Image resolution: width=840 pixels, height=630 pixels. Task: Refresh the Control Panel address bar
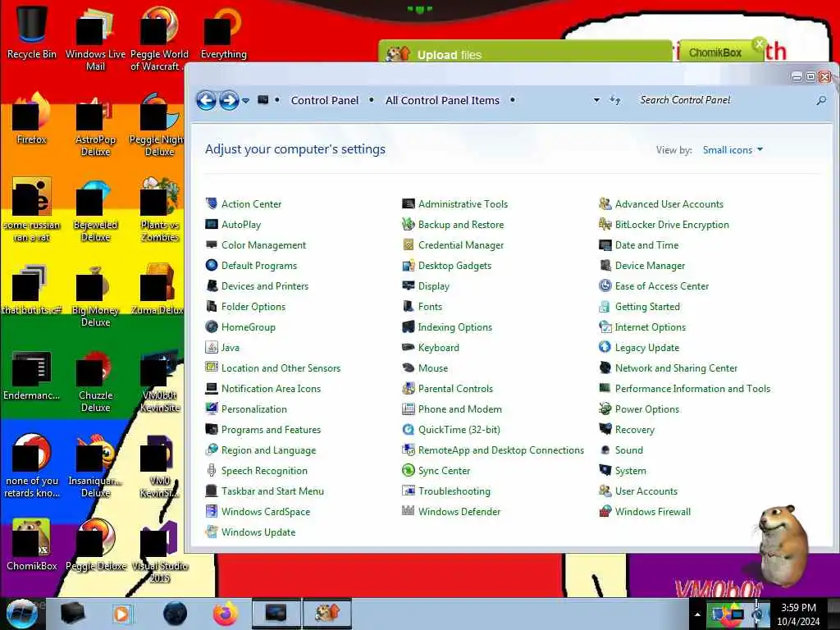615,100
